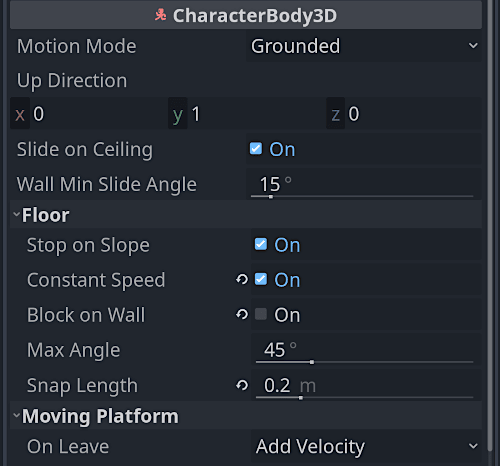Disable the Stop on Slope checkbox
Screen dimensions: 500x466
click(x=261, y=244)
